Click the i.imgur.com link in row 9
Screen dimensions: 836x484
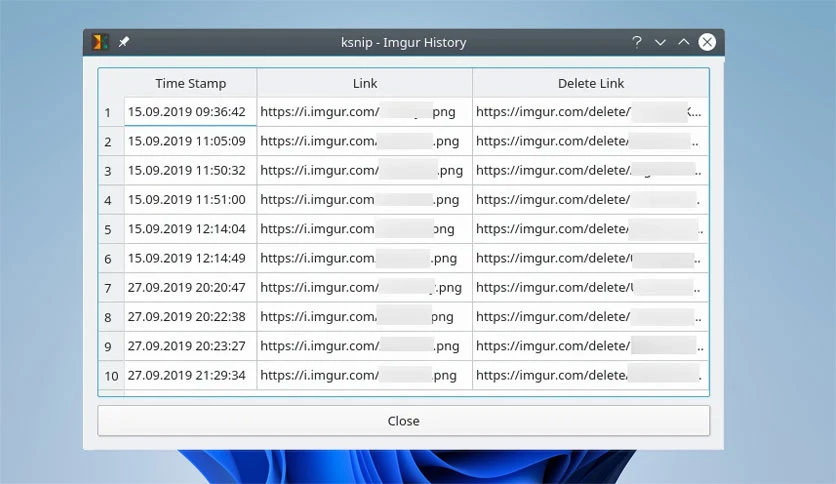pyautogui.click(x=365, y=346)
